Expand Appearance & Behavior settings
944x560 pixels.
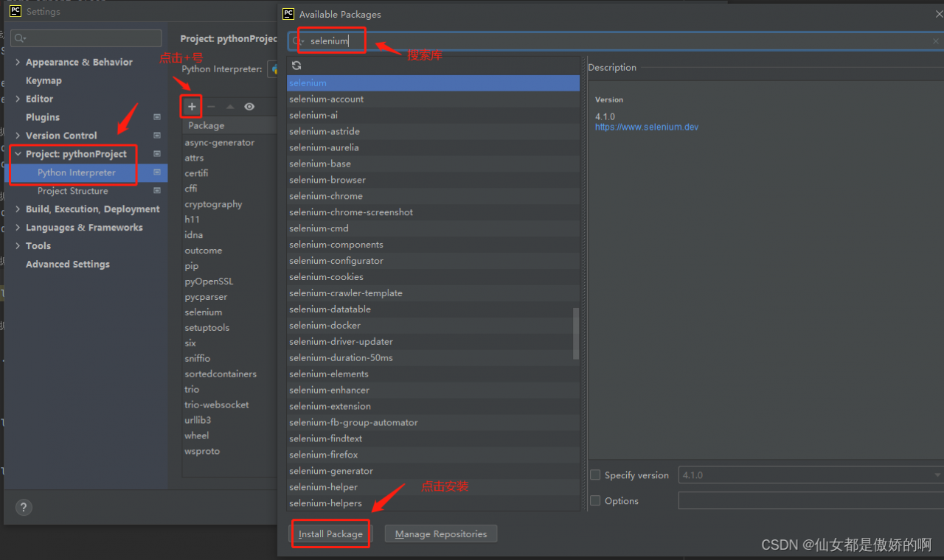click(x=18, y=63)
